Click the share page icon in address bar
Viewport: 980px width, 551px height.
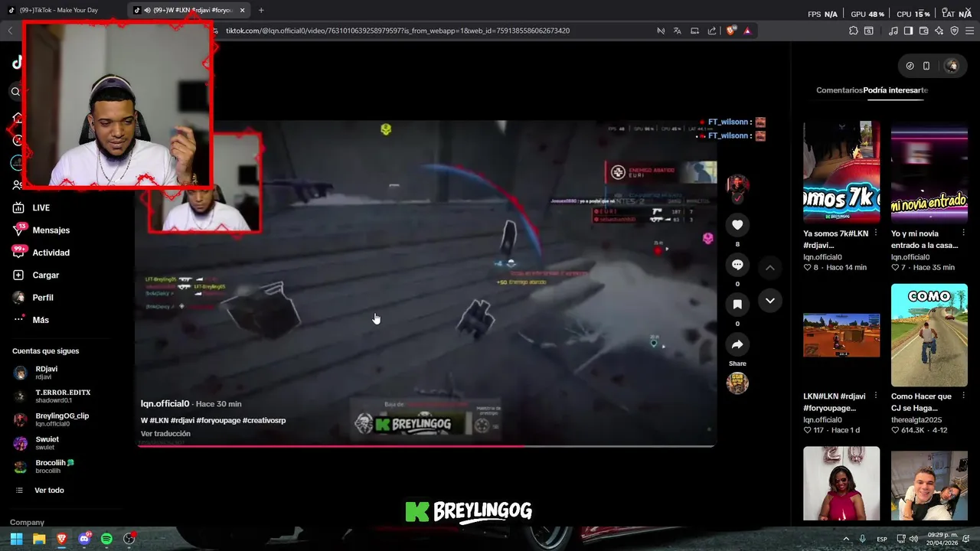pos(712,31)
